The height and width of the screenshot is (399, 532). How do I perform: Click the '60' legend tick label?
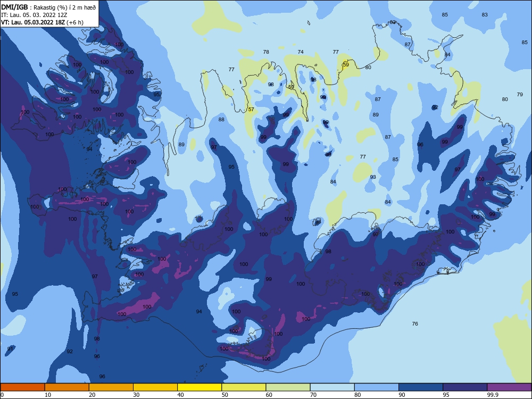tap(269, 395)
